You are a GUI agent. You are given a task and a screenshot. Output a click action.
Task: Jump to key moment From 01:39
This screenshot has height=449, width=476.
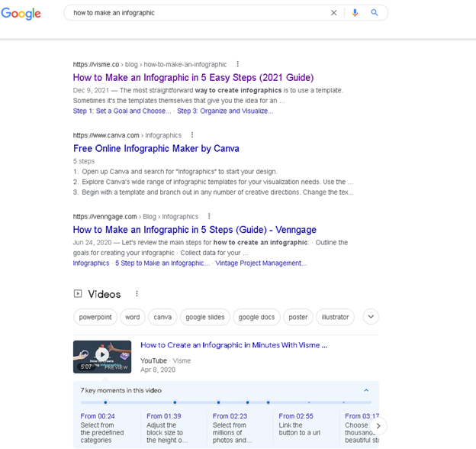click(163, 416)
